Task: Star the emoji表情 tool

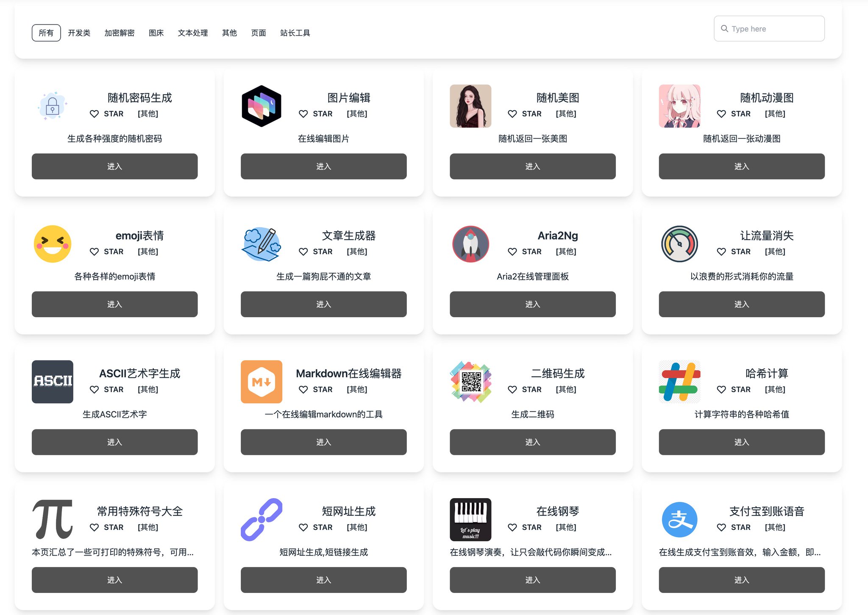Action: pos(94,252)
